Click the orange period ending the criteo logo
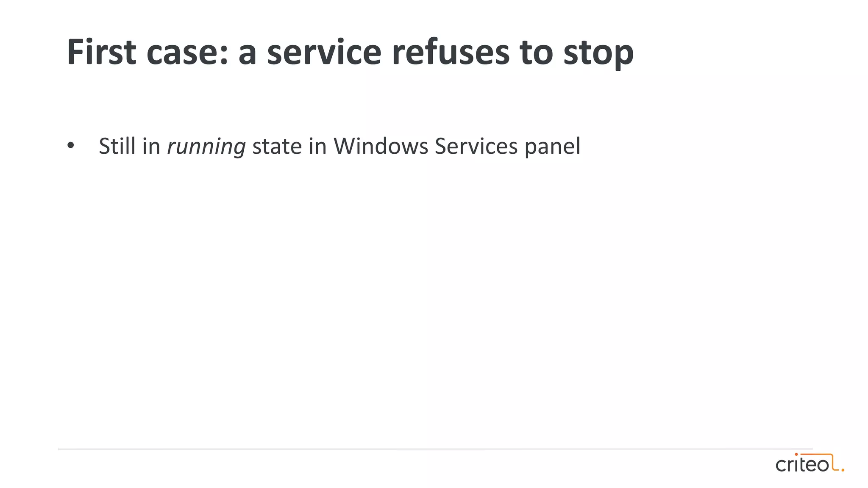Image resolution: width=868 pixels, height=488 pixels. 843,470
